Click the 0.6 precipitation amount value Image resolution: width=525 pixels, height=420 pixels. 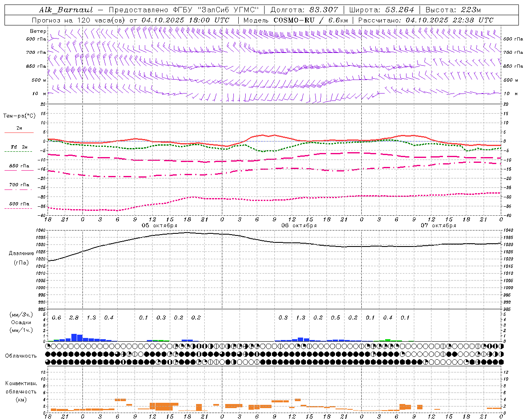(x=56, y=317)
